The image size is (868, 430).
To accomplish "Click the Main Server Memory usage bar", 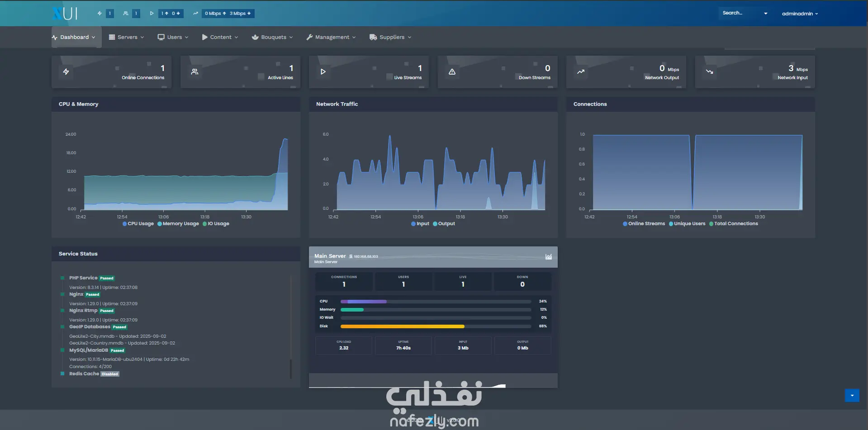I will coord(436,310).
